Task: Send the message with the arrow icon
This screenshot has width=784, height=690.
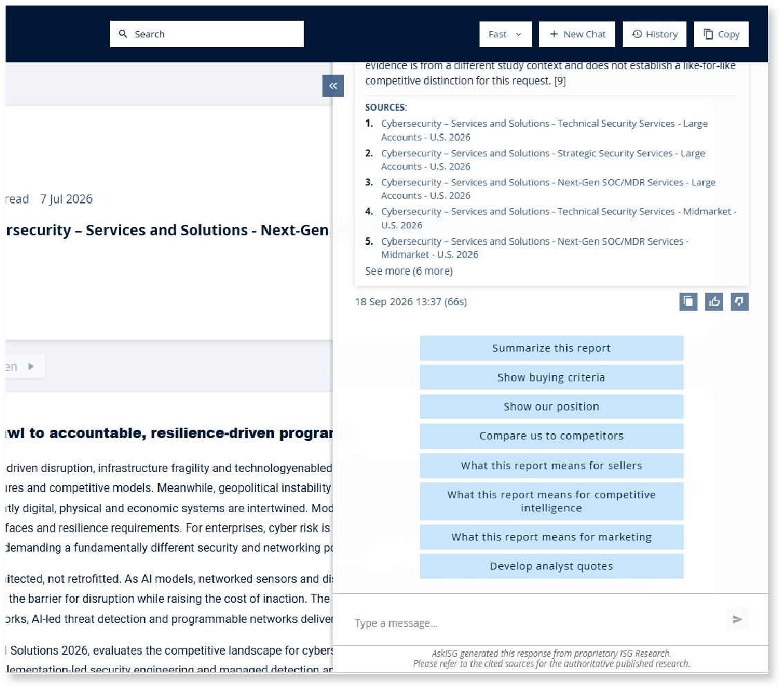Action: (x=738, y=619)
